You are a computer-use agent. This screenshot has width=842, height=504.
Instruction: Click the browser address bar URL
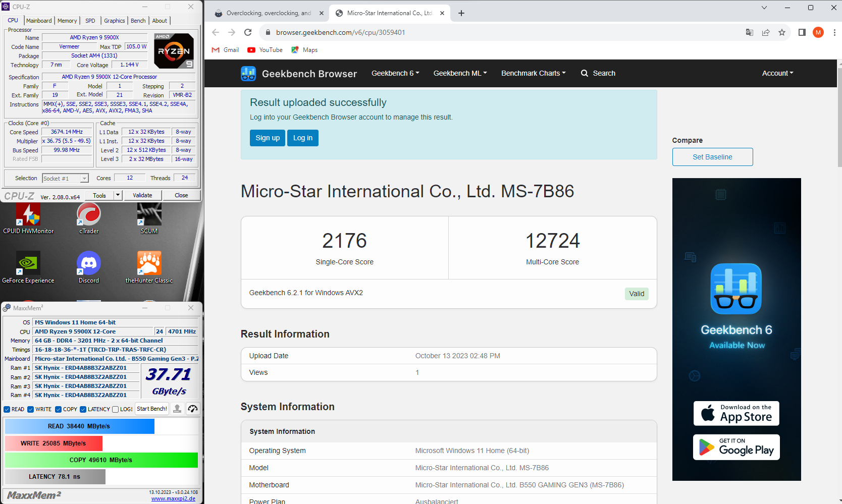pos(340,32)
